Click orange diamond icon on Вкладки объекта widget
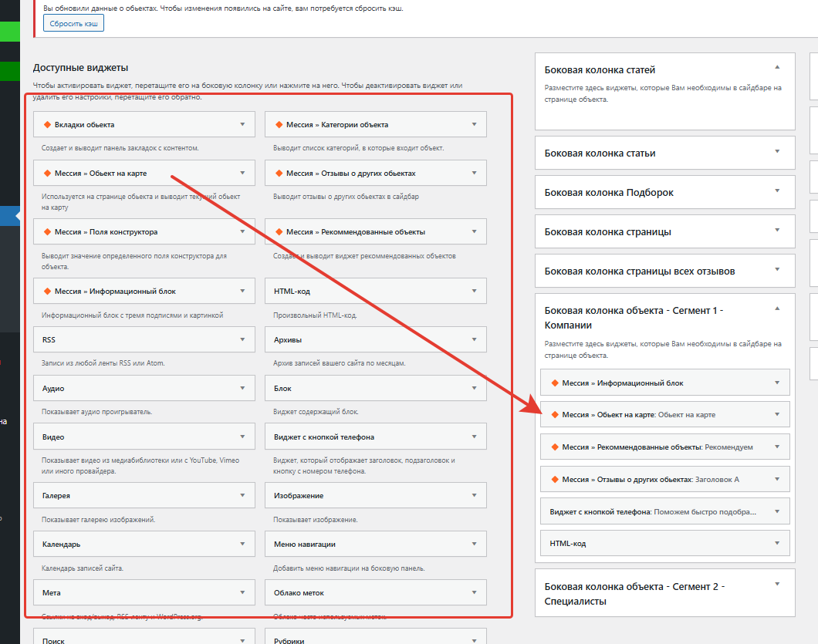818x644 pixels. click(x=47, y=124)
